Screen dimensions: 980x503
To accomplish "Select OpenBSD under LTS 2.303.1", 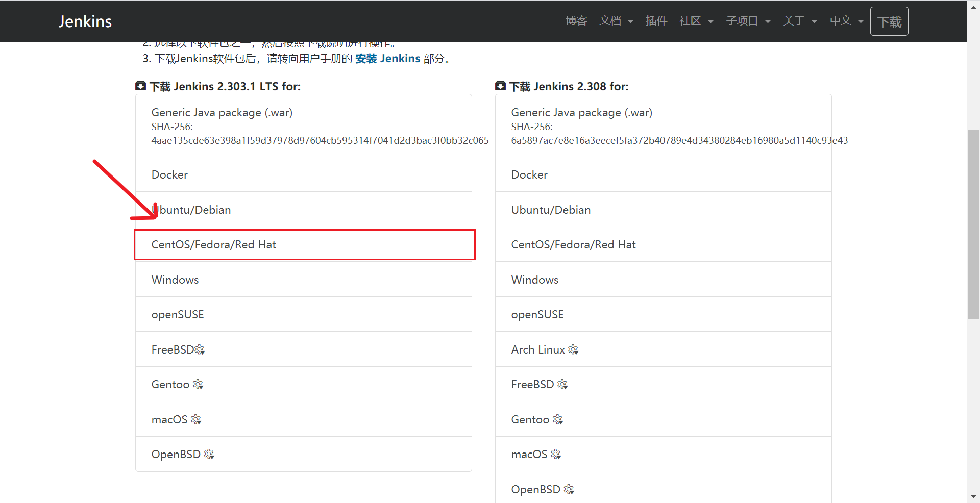I will [x=304, y=454].
